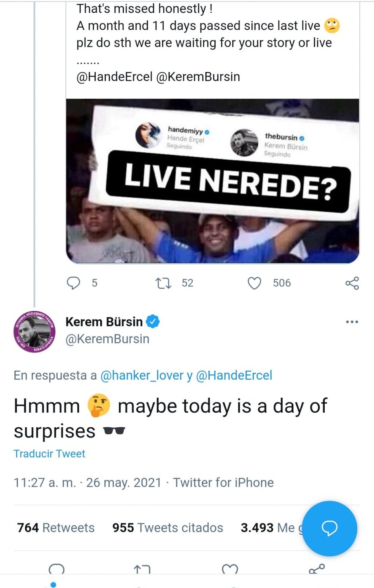Image resolution: width=374 pixels, height=588 pixels.
Task: View the 764 Retweets list
Action: [56, 528]
